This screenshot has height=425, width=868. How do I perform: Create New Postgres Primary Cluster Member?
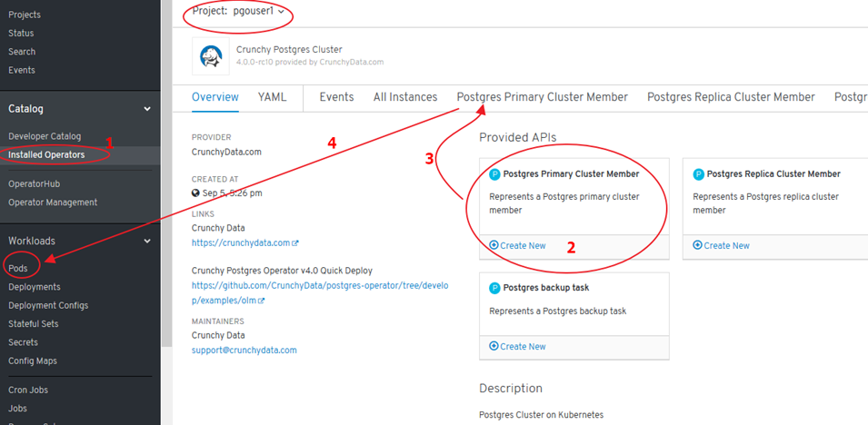518,246
